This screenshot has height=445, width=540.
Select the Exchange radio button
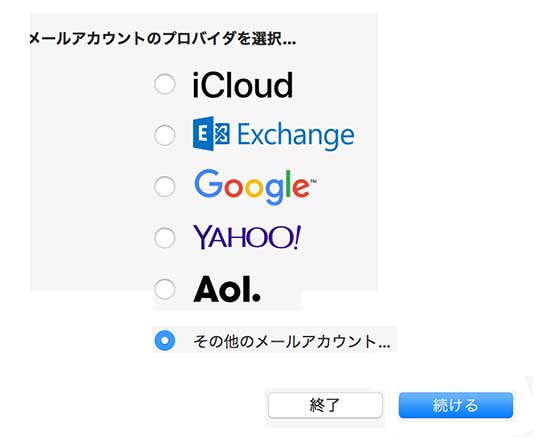(x=165, y=135)
